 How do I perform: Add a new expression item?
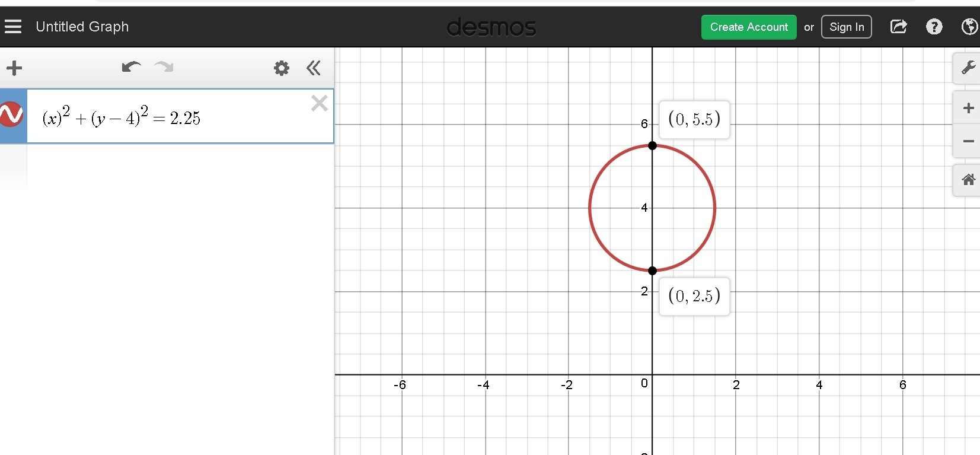[x=14, y=68]
